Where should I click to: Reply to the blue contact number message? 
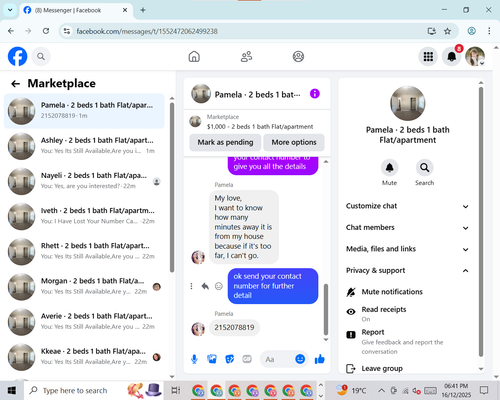point(205,286)
